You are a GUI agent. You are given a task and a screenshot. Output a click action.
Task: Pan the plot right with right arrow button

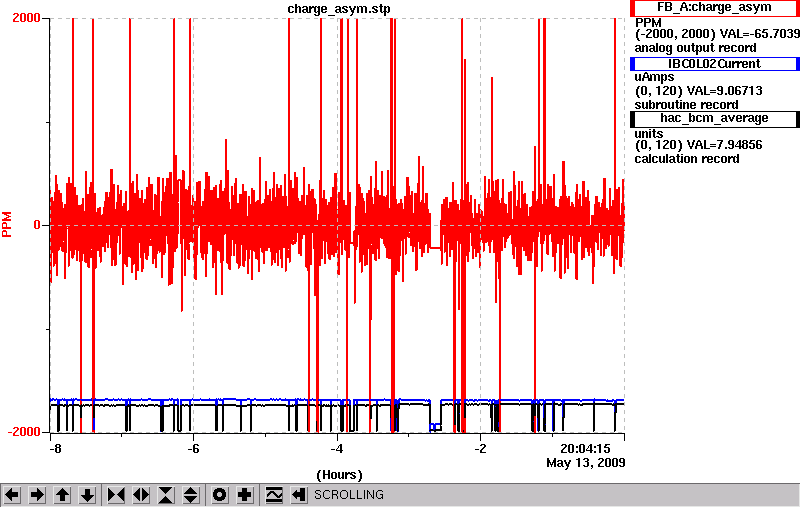tap(37, 495)
